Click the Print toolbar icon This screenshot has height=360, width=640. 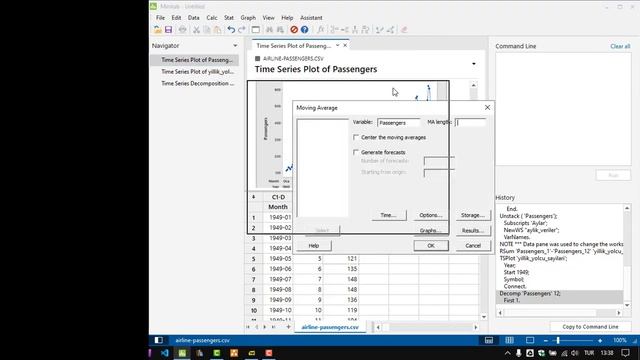click(x=182, y=30)
